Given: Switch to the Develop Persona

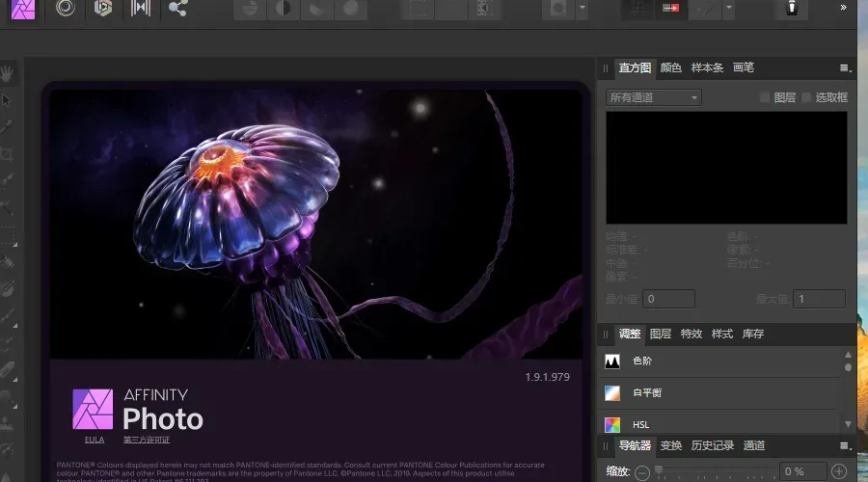Looking at the screenshot, I should click(x=102, y=8).
